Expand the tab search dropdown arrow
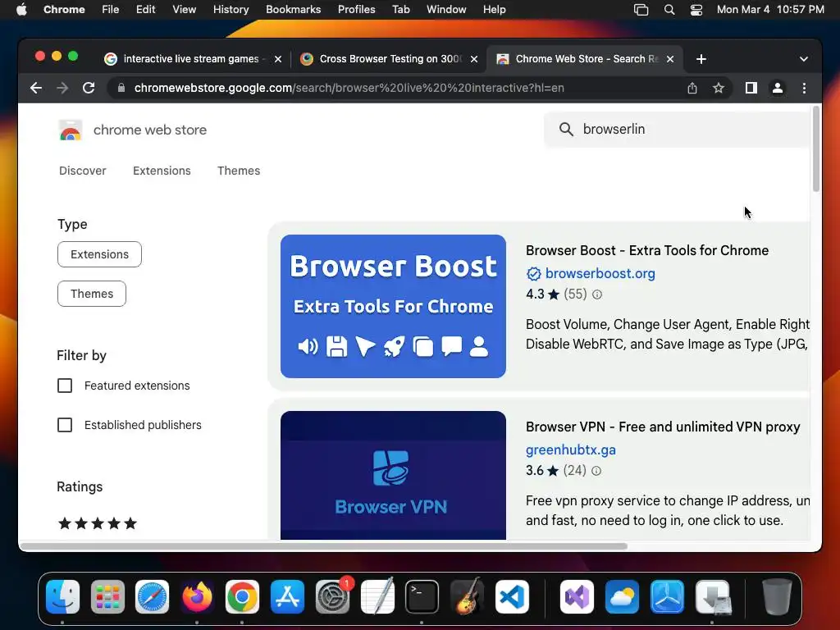Image resolution: width=840 pixels, height=630 pixels. 804,59
